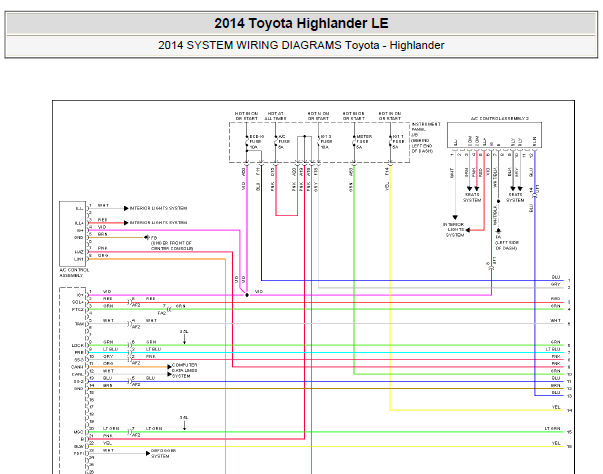
Task: Select the 'INSTRUMENT PANEL J/B' description text
Action: 426,138
